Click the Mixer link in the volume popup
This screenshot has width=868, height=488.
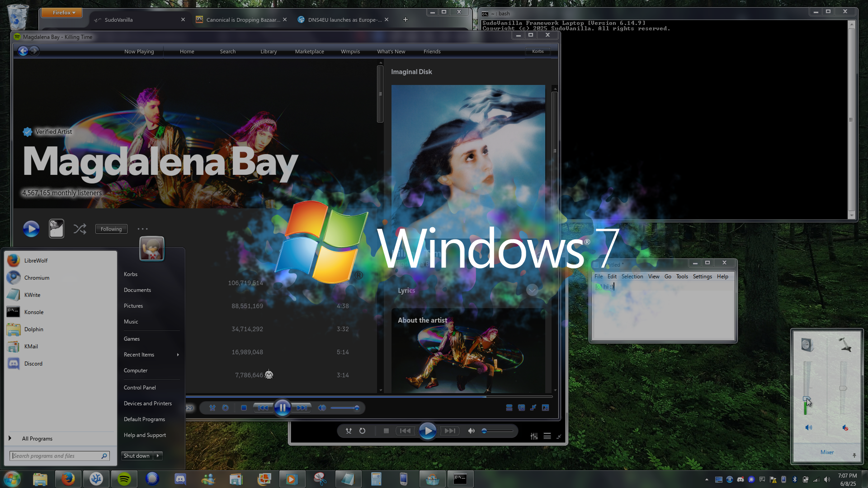(827, 452)
